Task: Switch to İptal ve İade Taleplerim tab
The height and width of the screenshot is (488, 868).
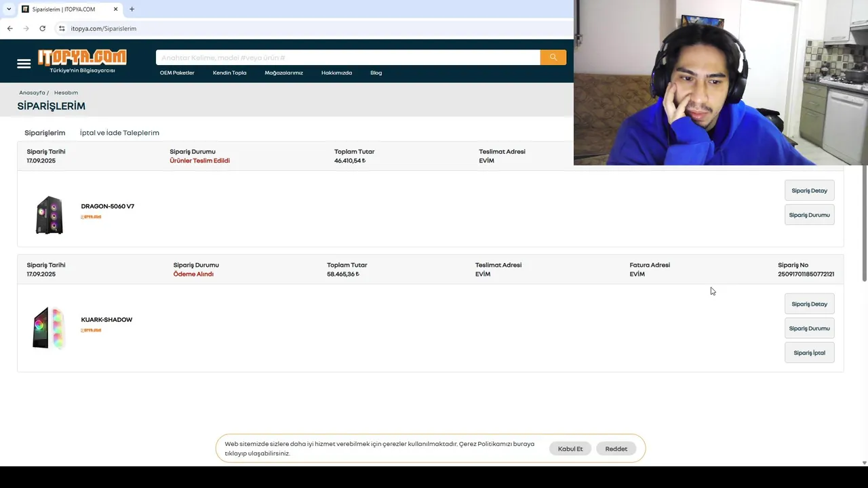Action: (x=119, y=133)
